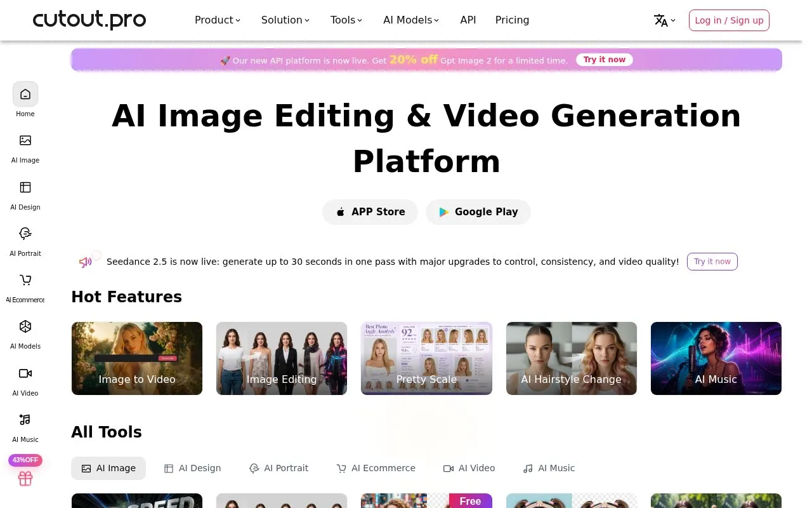Switch to the AI Design tab
The height and width of the screenshot is (508, 812).
192,469
